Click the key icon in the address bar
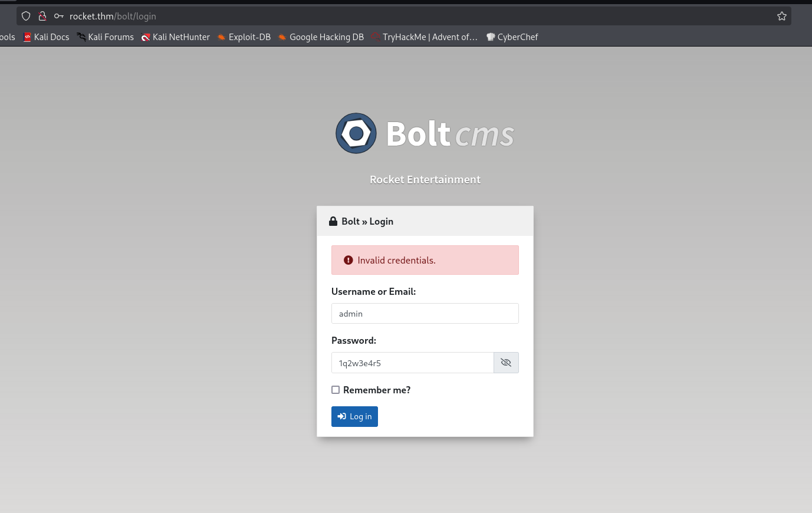812x513 pixels. [x=60, y=16]
